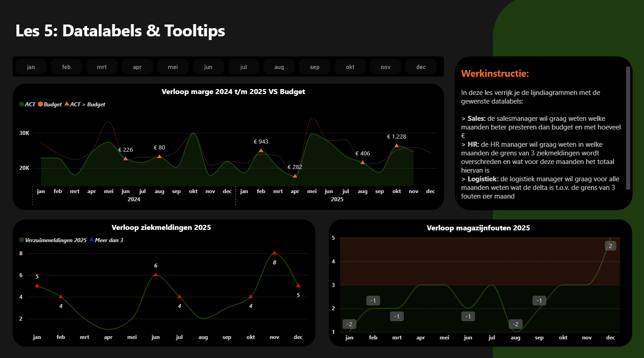Click the triangle marker labeled € 1.228
This screenshot has height=358, width=644.
point(397,145)
